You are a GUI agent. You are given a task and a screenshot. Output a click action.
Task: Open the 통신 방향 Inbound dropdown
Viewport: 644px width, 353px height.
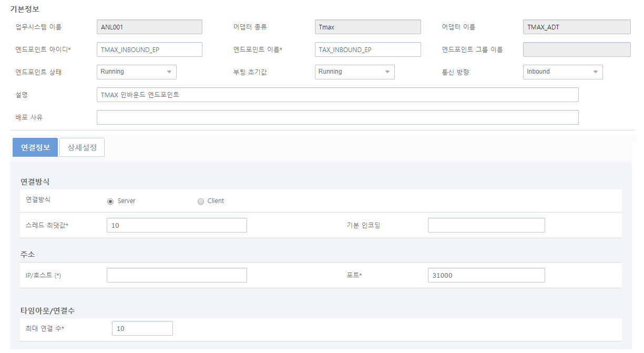[x=563, y=72]
